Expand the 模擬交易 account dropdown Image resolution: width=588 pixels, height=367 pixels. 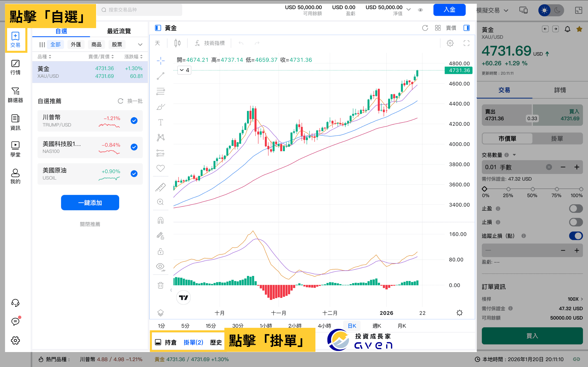(506, 10)
